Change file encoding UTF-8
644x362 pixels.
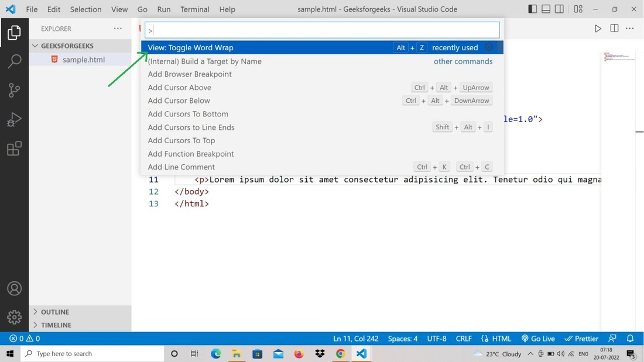437,339
